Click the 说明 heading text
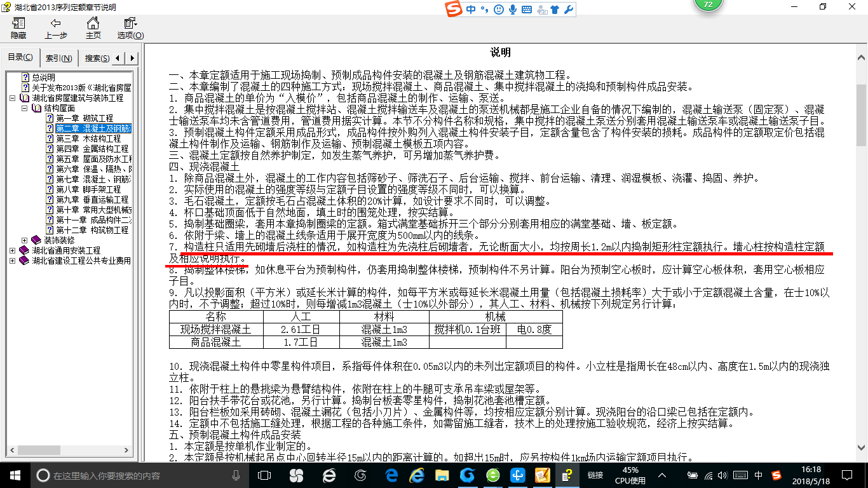This screenshot has width=868, height=488. click(x=501, y=53)
